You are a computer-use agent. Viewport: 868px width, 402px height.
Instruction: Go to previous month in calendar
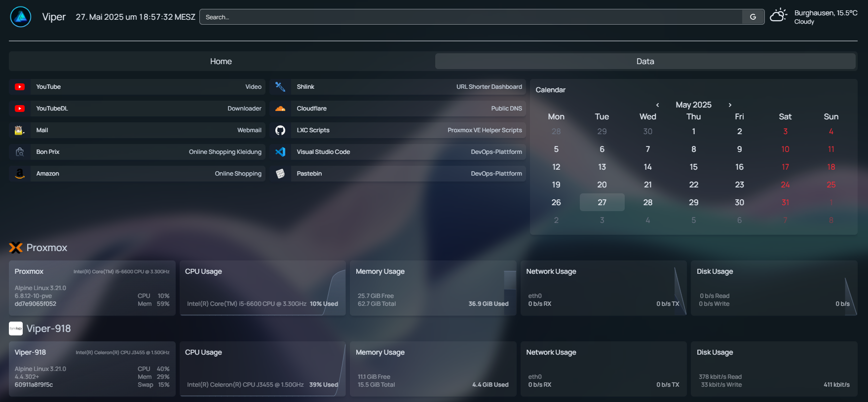657,105
